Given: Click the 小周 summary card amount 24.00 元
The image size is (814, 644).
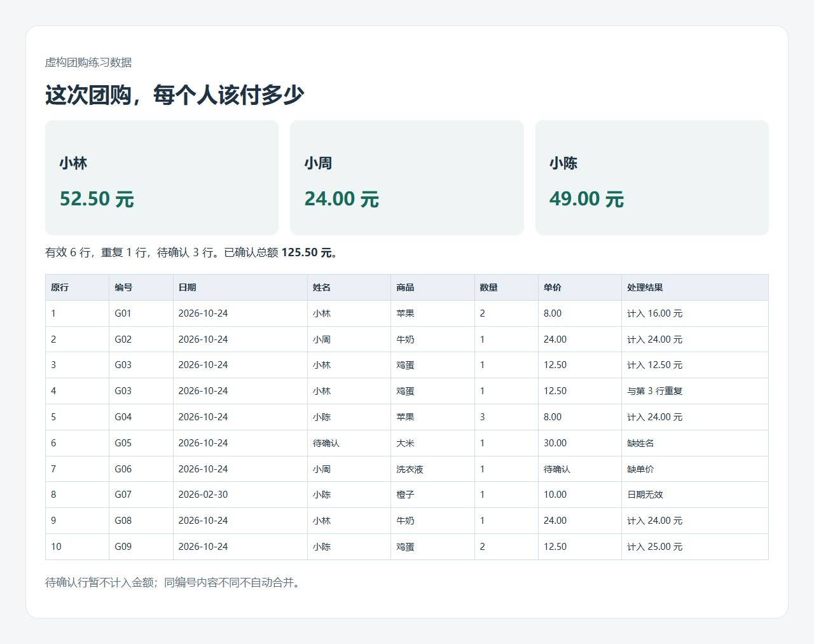Looking at the screenshot, I should (x=341, y=199).
